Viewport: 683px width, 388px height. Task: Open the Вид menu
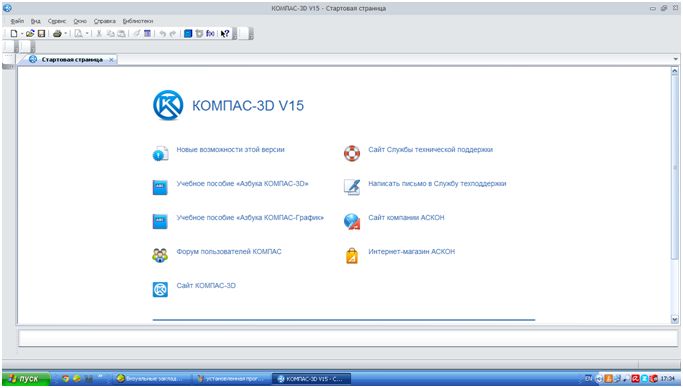tap(35, 21)
